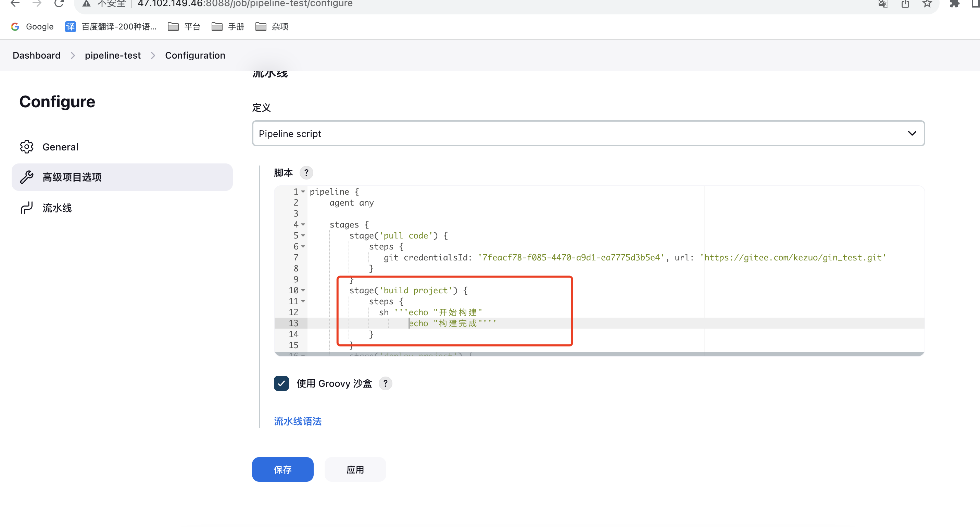Click the 应用 apply button
Viewport: 980px width, 527px height.
(355, 469)
